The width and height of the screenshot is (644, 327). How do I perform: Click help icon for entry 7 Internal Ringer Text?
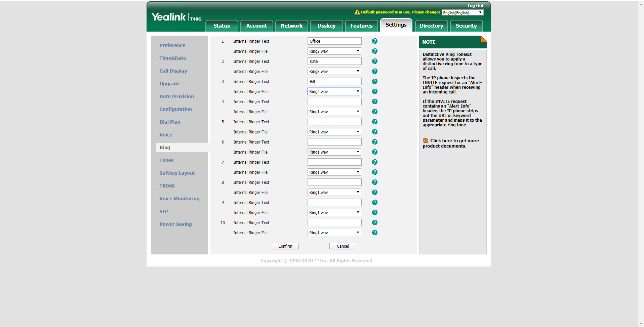click(375, 162)
